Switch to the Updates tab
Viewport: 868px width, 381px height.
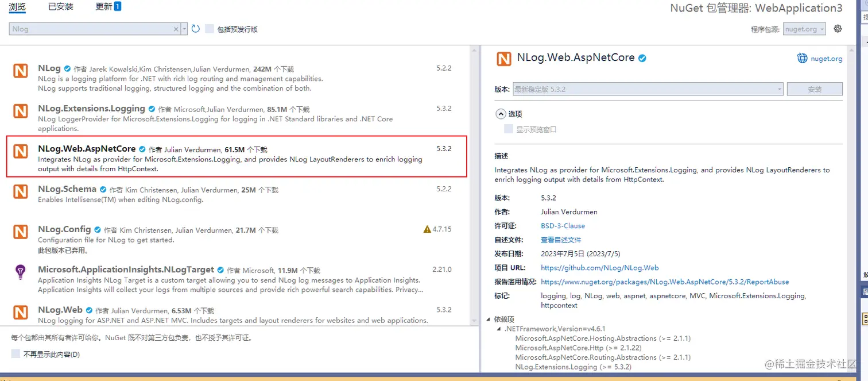108,7
